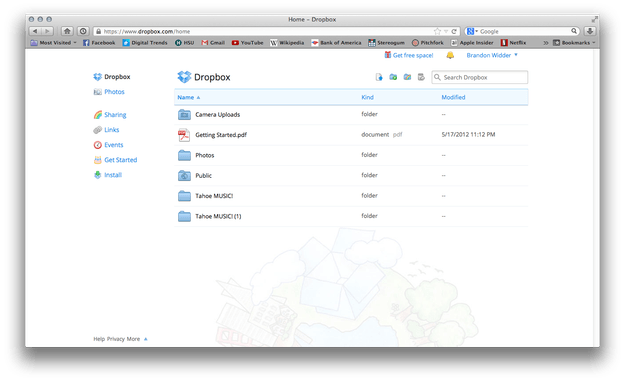Open the Digital Trends bookmark
This screenshot has width=625, height=382.
[145, 43]
